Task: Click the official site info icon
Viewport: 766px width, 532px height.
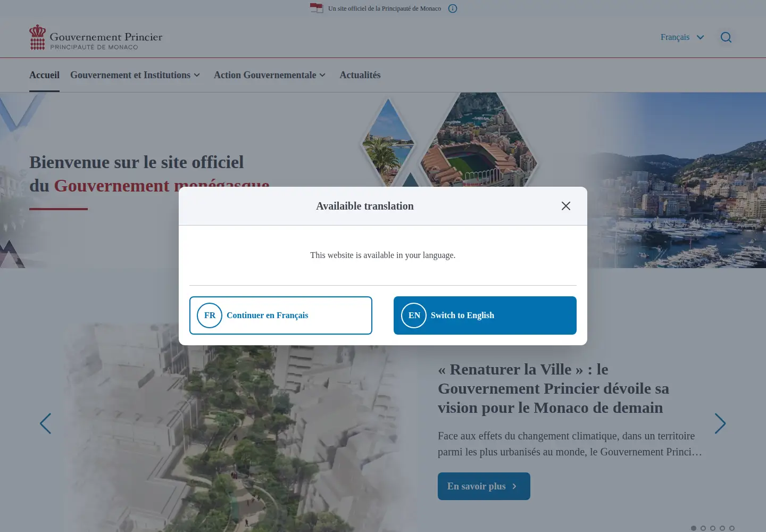Action: (453, 9)
